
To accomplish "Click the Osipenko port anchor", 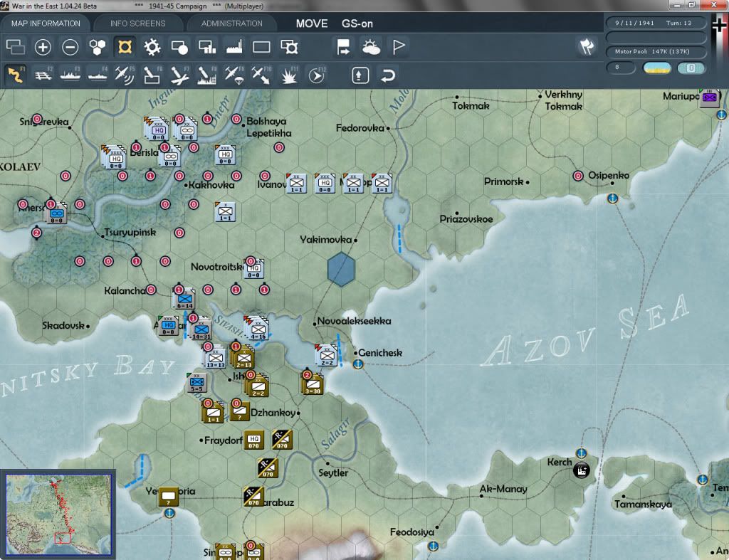I will 613,199.
